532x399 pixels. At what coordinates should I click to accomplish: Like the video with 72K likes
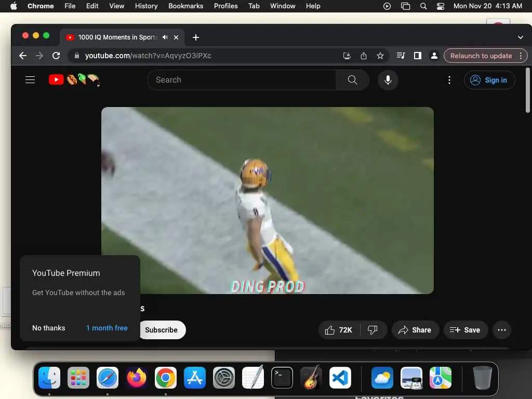click(339, 330)
